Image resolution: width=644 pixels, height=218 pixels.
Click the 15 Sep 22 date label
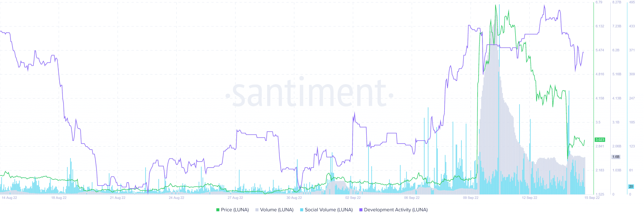point(592,198)
